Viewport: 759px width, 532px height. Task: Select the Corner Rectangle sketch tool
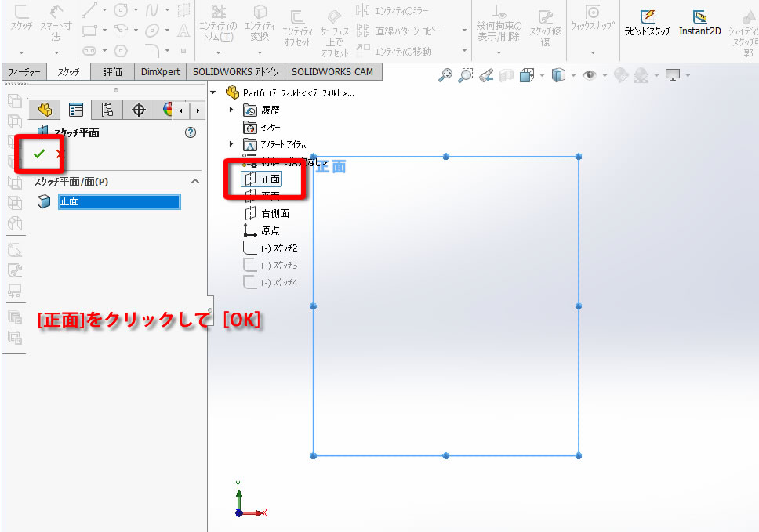[89, 31]
